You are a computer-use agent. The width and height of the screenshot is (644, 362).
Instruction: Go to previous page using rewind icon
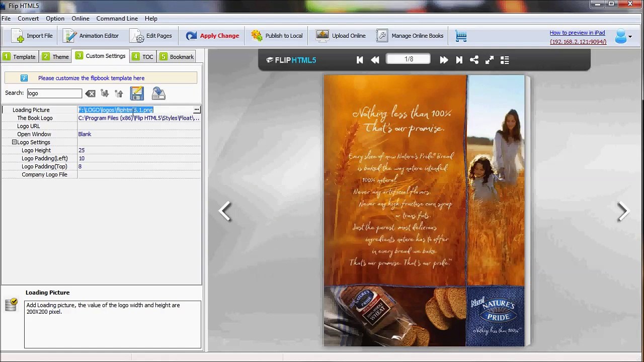tap(375, 60)
